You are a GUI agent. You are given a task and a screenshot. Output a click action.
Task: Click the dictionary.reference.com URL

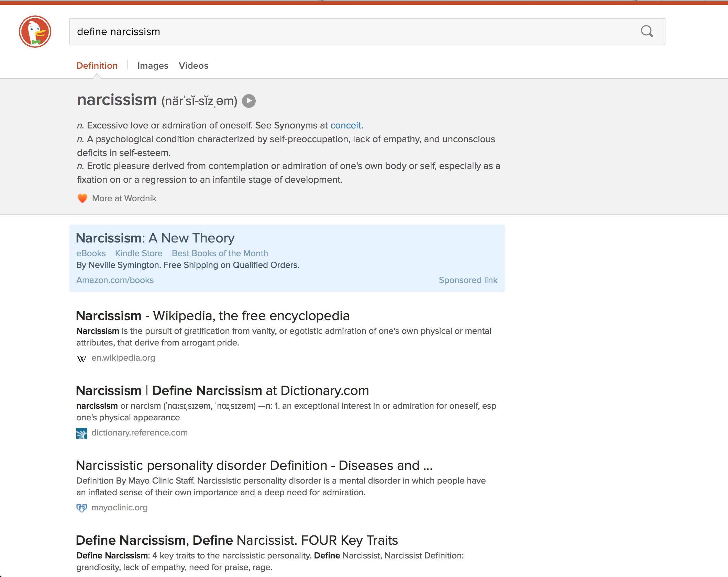[139, 433]
